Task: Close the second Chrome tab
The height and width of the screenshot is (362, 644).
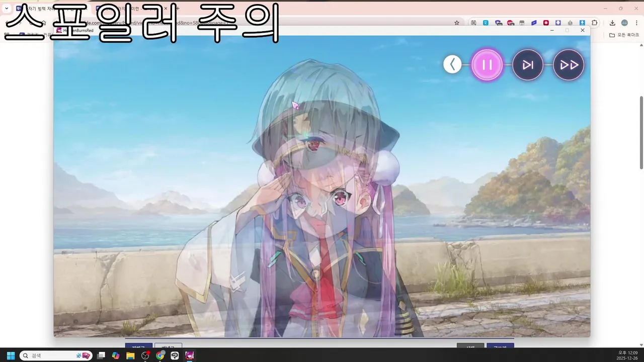Action: 166,8
